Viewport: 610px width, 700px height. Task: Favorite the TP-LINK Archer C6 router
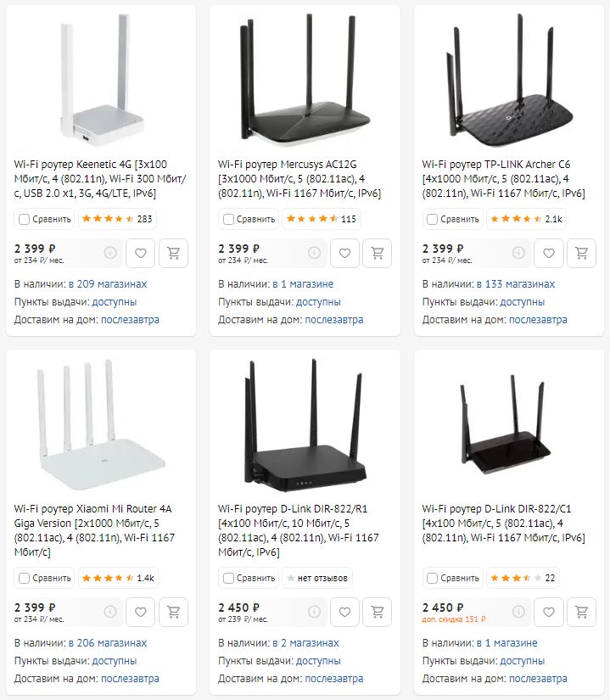tap(549, 253)
